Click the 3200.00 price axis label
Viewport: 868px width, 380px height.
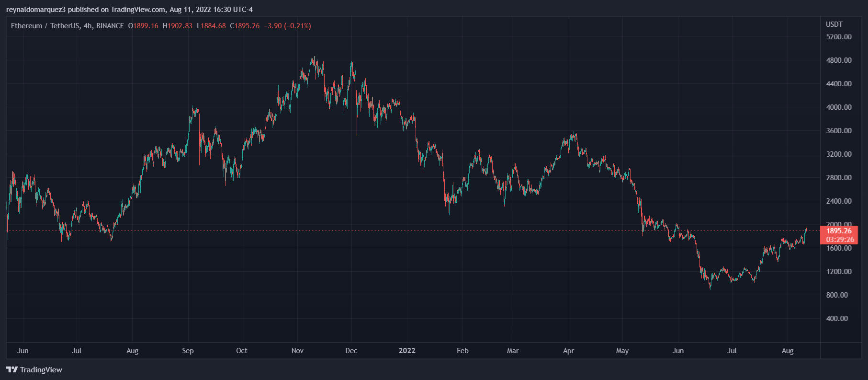click(839, 154)
